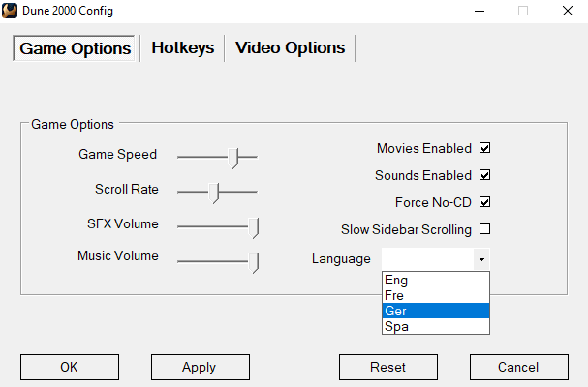The height and width of the screenshot is (387, 588).
Task: Click the Apply button
Action: [x=201, y=368]
